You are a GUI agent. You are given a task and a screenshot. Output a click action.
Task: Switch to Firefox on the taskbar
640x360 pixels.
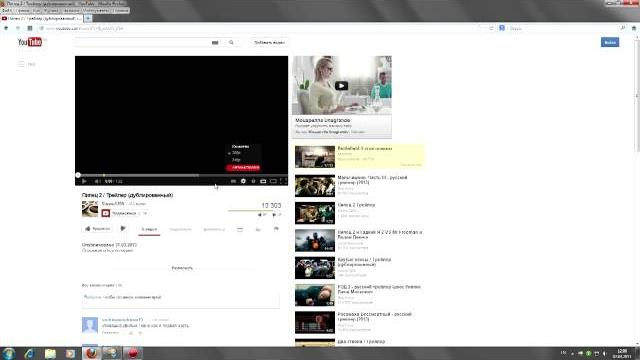tap(91, 353)
